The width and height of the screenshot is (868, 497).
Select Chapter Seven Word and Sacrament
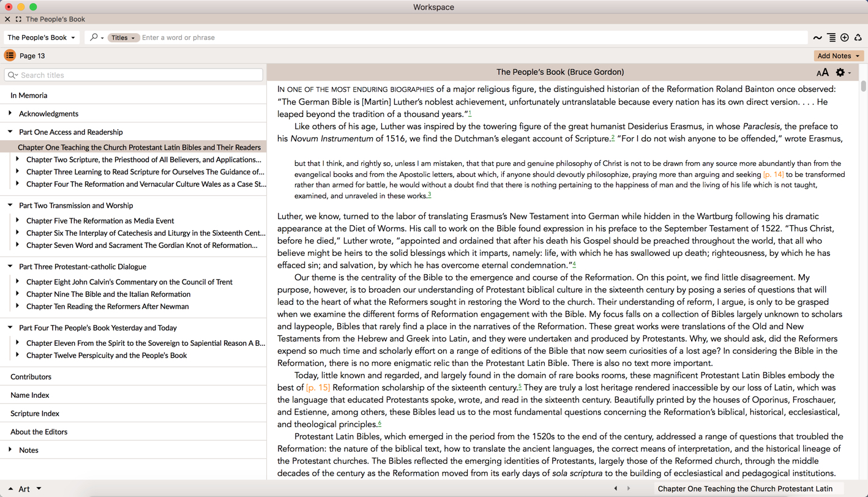point(141,245)
